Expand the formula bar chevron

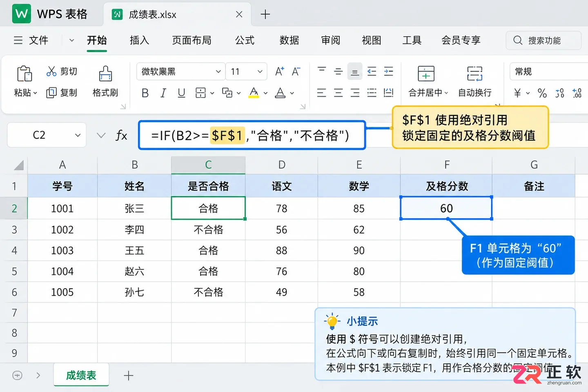(x=101, y=135)
